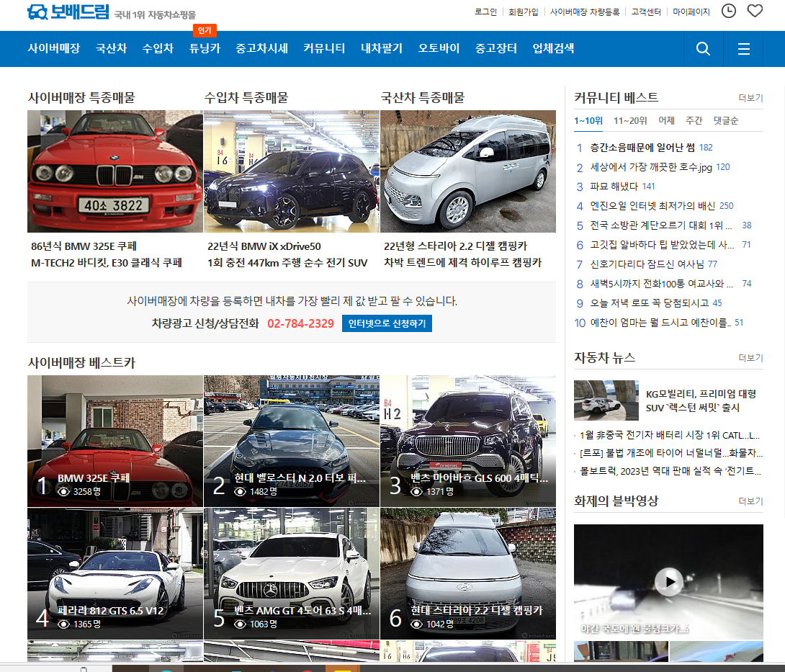Select the 1~10위 tab
785x672 pixels.
click(x=588, y=121)
